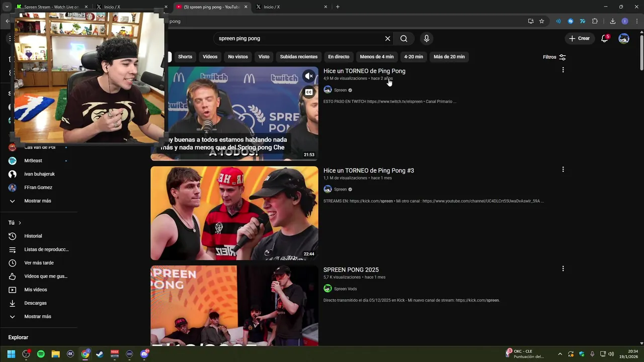Filter by 4-20 min
This screenshot has height=362, width=644.
(414, 57)
